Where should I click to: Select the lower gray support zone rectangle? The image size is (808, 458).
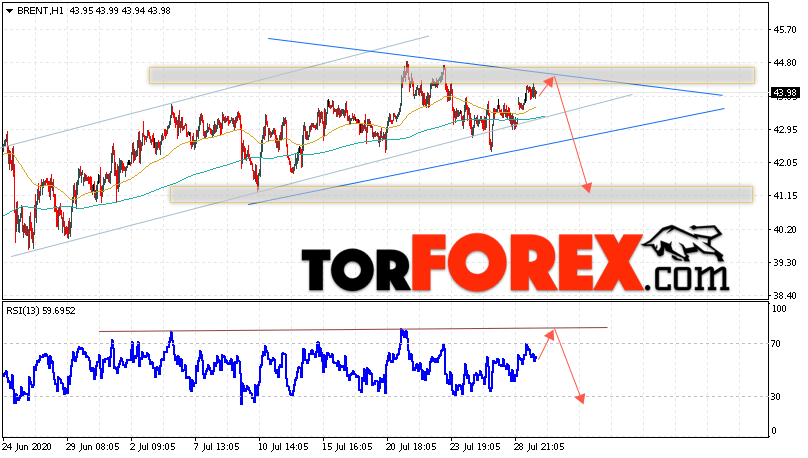[461, 194]
